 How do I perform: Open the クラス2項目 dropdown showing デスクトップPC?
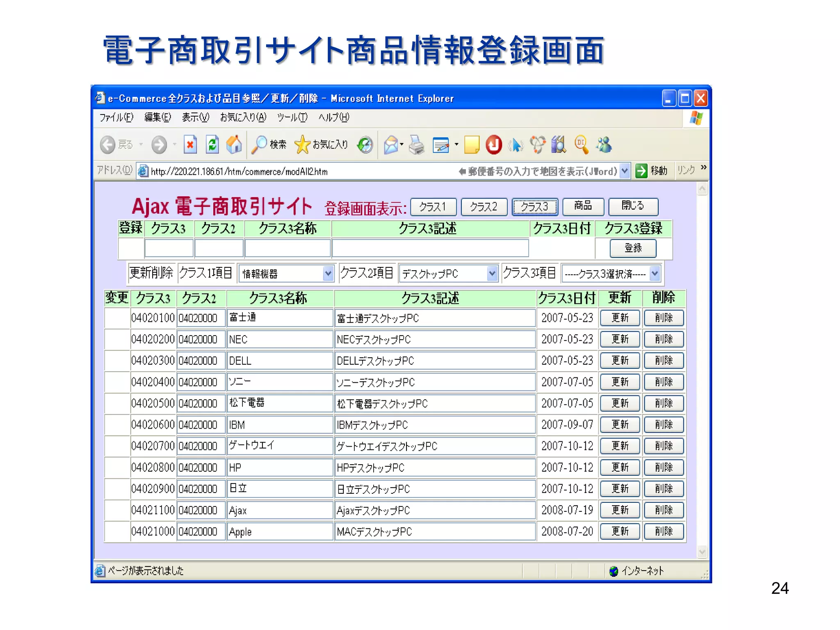448,274
